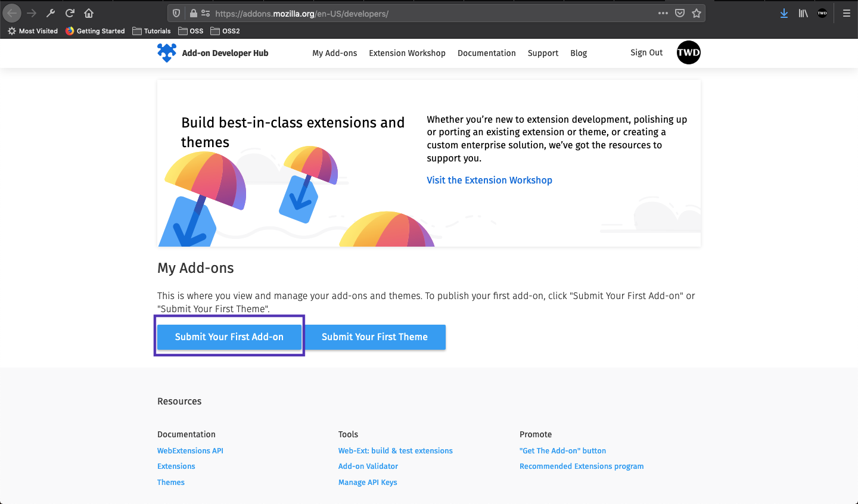The height and width of the screenshot is (504, 858).
Task: Open My Add-ons in navigation
Action: tap(335, 53)
